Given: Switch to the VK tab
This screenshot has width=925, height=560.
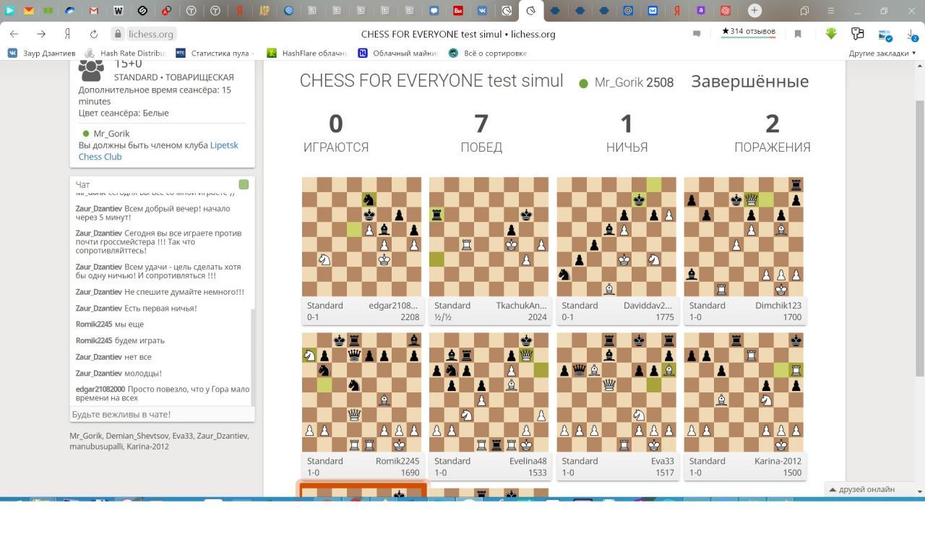Looking at the screenshot, I should tap(482, 10).
